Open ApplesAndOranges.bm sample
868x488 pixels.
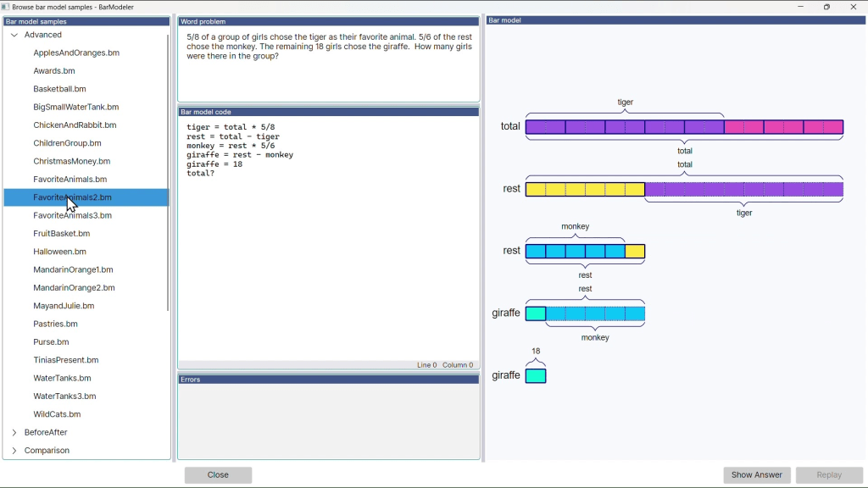[x=76, y=53]
